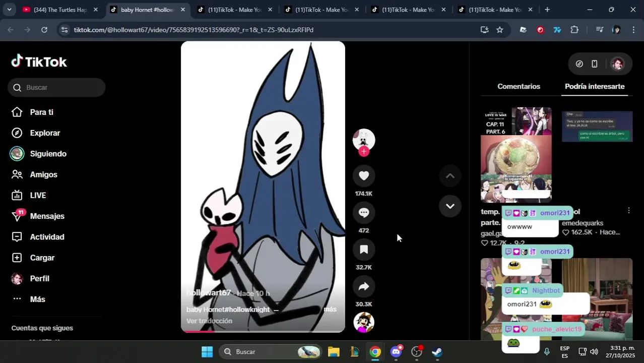Open recommended video CAP. 11 PART. 6
This screenshot has height=363, width=644.
516,155
